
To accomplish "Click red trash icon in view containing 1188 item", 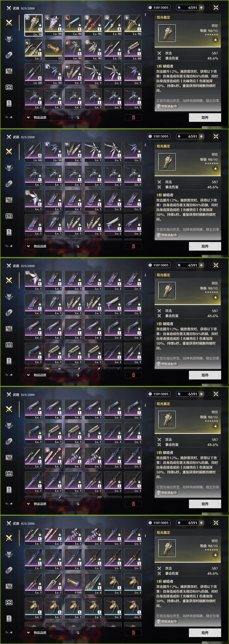I will pos(133,633).
